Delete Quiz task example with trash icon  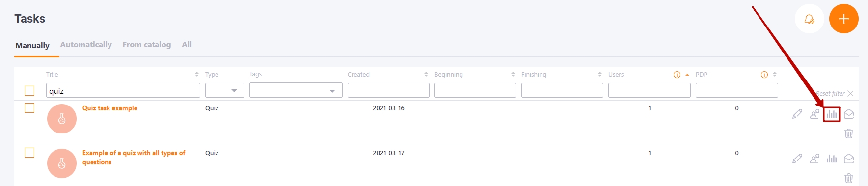[849, 133]
